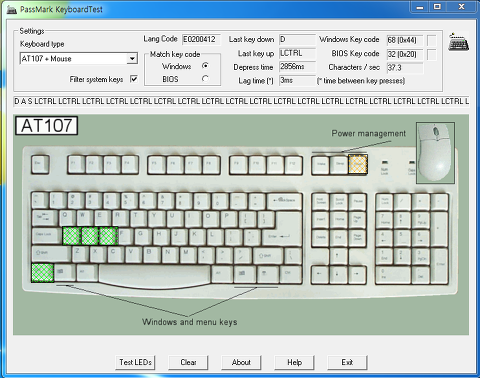
Task: Click the Caps Lock key on keyboard image
Action: tap(47, 236)
